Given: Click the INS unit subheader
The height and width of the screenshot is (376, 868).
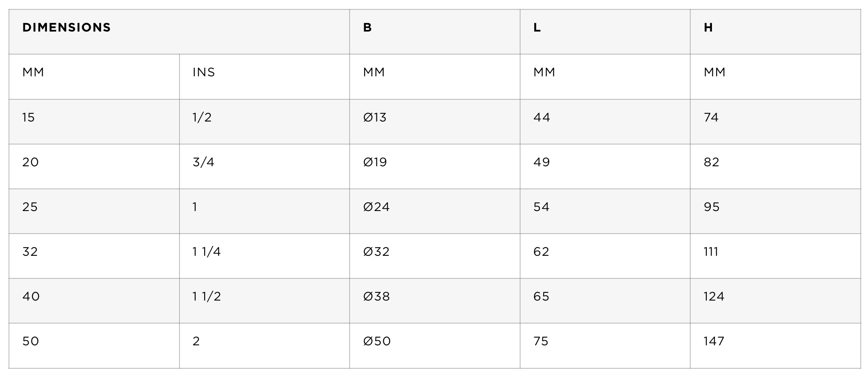Looking at the screenshot, I should 264,77.
